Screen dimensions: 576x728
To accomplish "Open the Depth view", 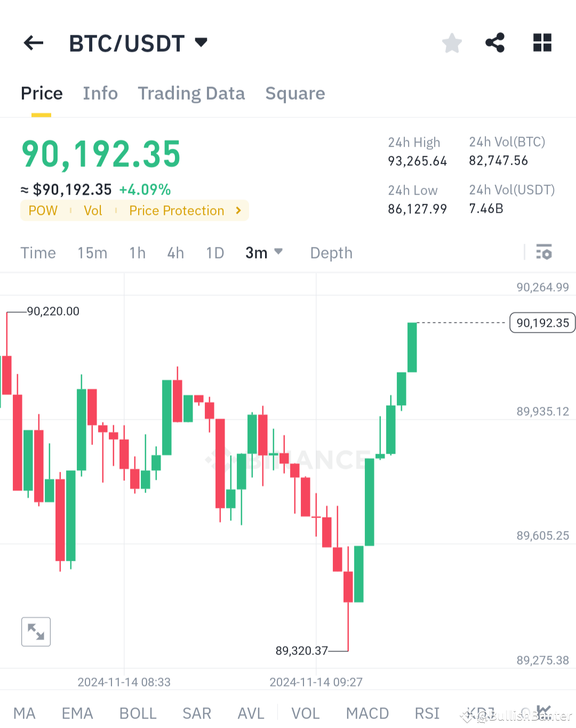I will (x=331, y=253).
